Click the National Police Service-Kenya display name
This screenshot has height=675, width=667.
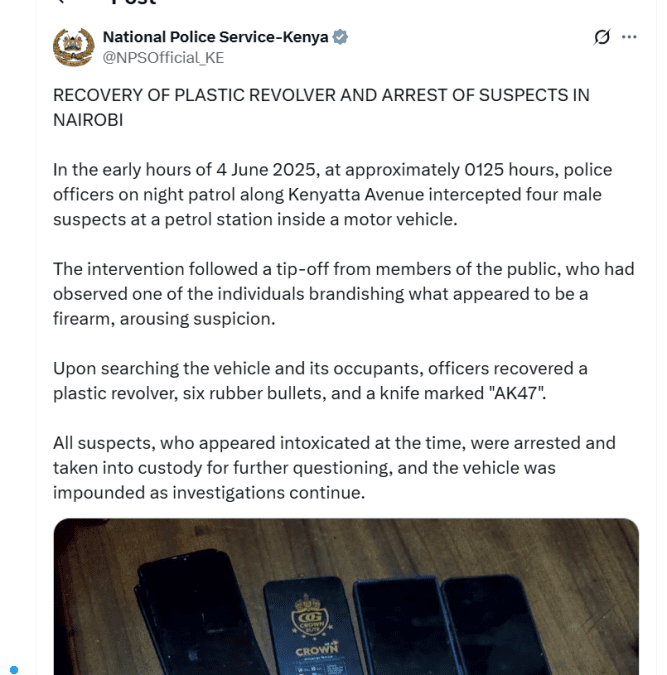click(216, 38)
